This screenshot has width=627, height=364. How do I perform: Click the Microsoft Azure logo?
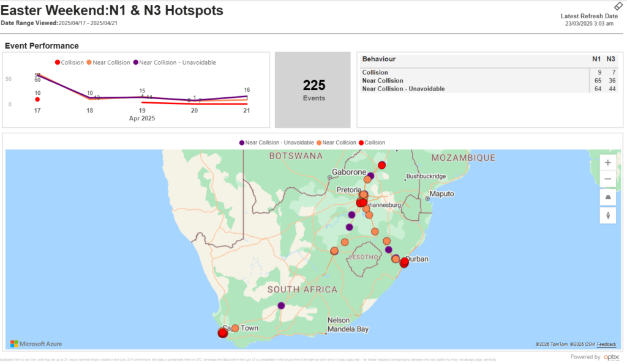coord(36,344)
